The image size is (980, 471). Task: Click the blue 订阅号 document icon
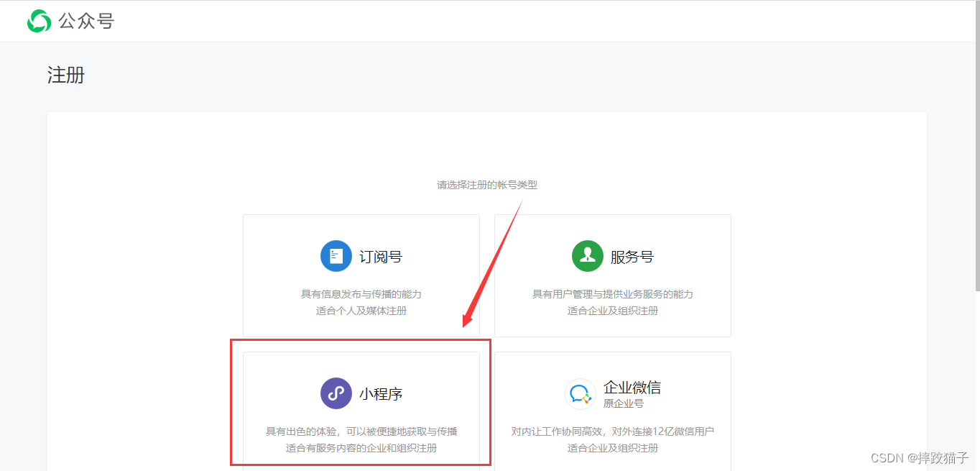click(x=336, y=256)
